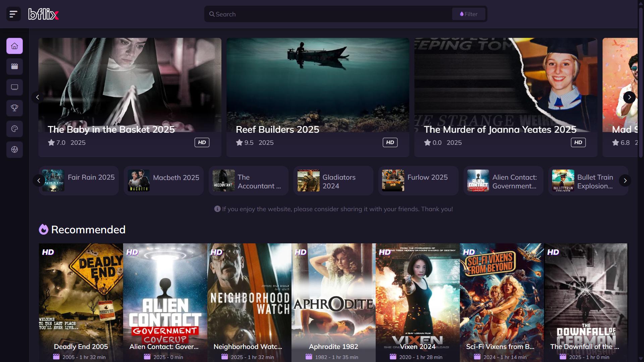Screen dimensions: 644x362
Task: Select the Home icon in the sidebar
Action: pos(14,46)
